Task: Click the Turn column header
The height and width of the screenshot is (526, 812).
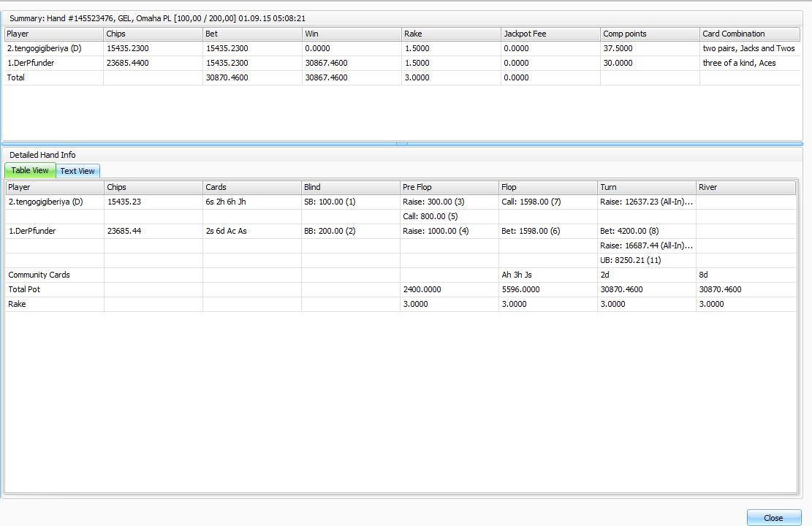Action: click(647, 188)
